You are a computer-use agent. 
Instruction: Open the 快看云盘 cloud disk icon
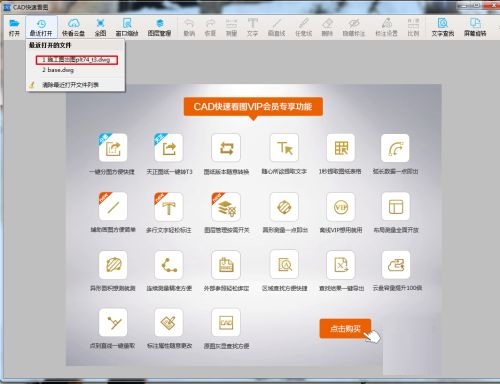tap(73, 23)
